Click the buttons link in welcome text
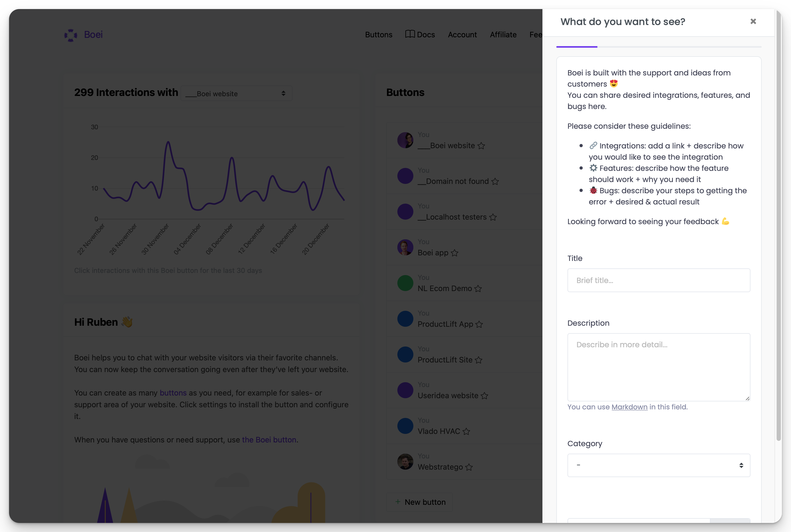 coord(173,393)
